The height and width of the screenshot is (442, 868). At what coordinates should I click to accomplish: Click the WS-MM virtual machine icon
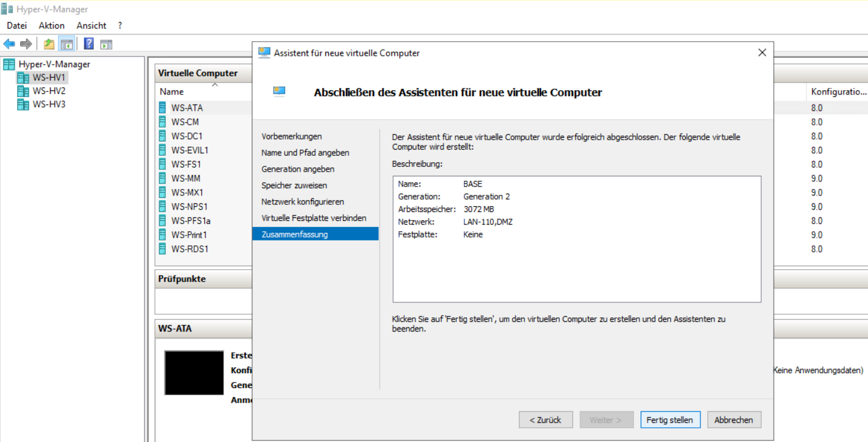[x=163, y=178]
